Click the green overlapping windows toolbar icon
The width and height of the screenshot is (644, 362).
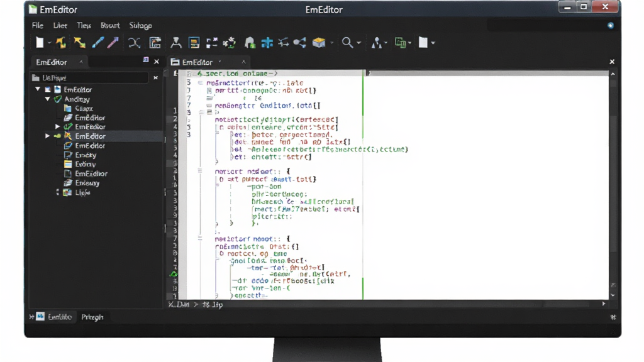pyautogui.click(x=400, y=43)
